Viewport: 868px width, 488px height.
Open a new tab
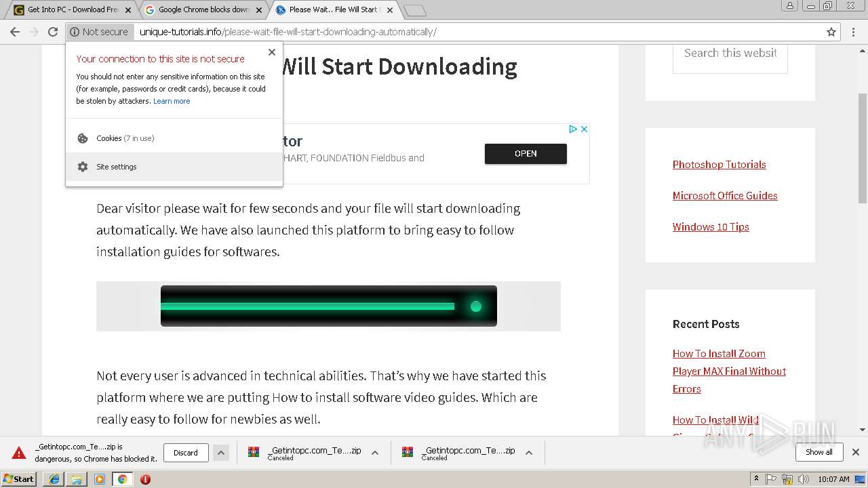[x=414, y=10]
